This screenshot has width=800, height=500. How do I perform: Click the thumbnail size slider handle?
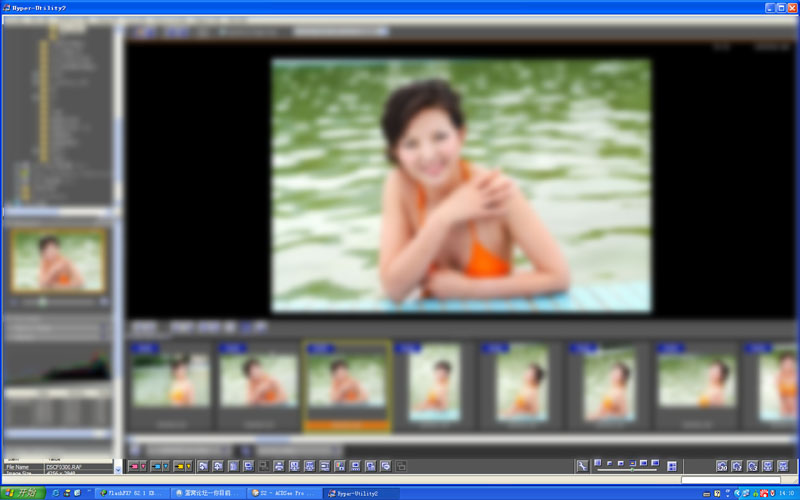tap(632, 469)
